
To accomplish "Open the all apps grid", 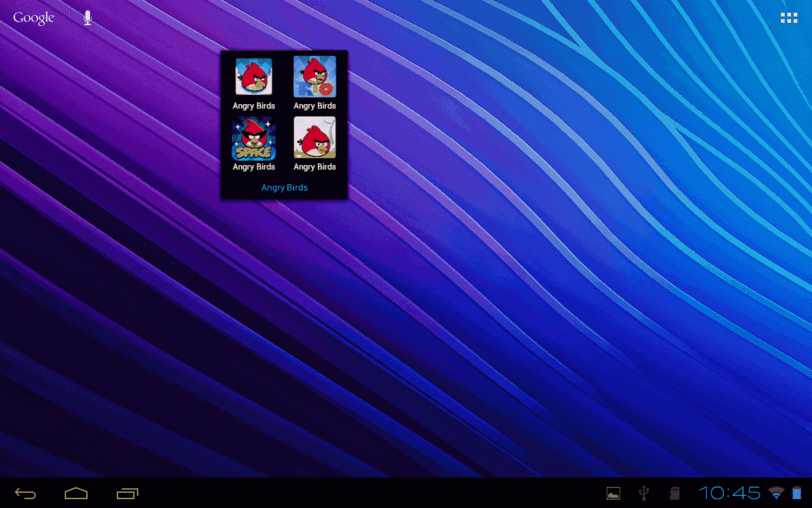I will point(789,18).
